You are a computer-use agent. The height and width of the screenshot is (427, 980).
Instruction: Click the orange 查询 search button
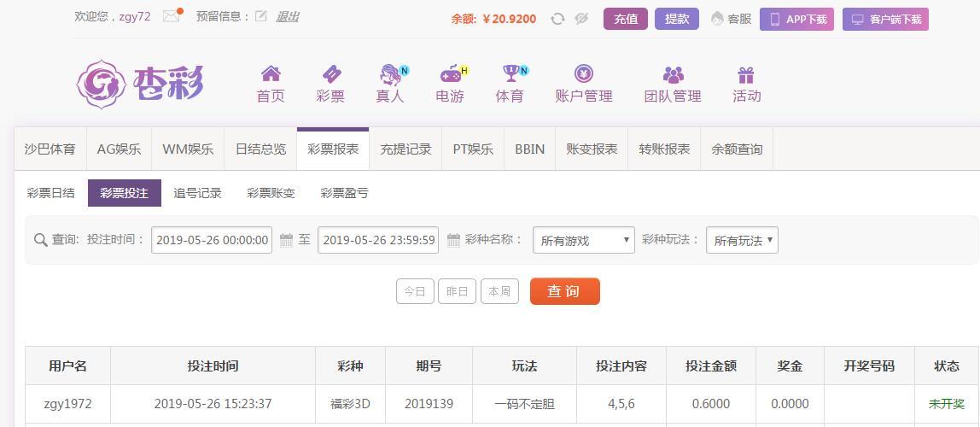(565, 291)
